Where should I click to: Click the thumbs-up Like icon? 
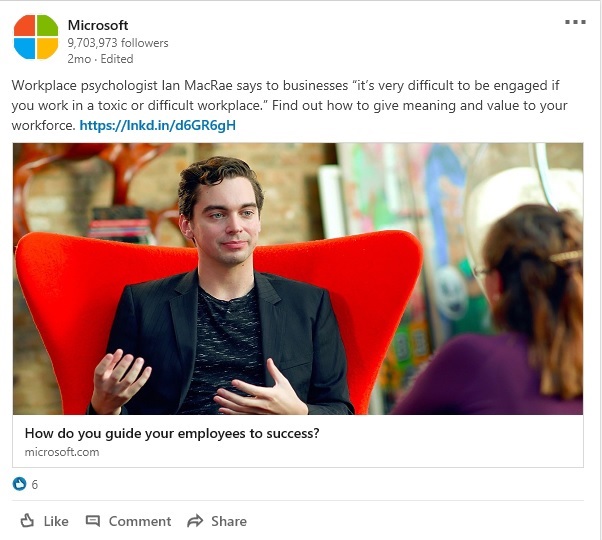tap(27, 521)
